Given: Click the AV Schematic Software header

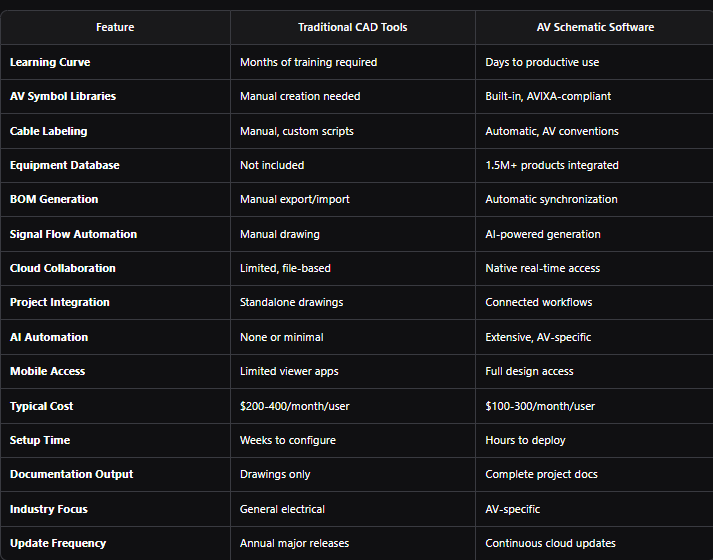Looking at the screenshot, I should pos(595,27).
